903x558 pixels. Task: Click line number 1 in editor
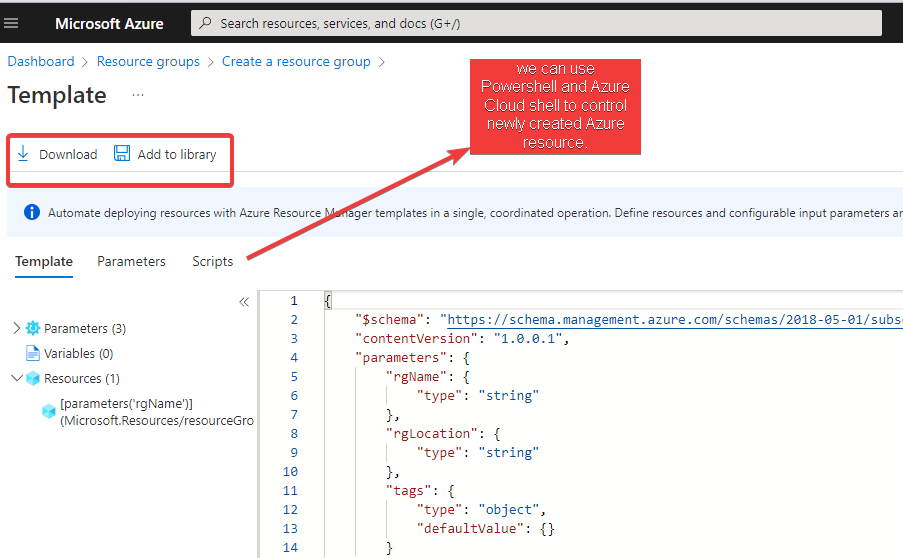294,301
